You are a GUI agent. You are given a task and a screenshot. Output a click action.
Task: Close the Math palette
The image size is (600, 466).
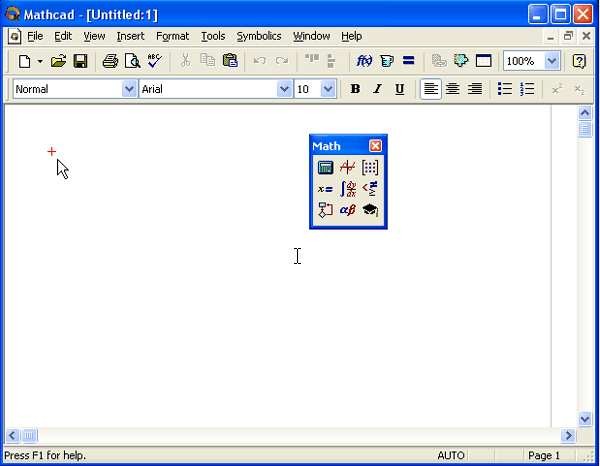375,146
